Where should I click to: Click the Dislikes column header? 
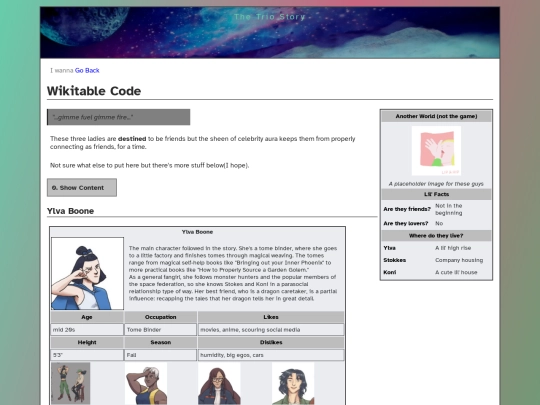click(x=271, y=342)
